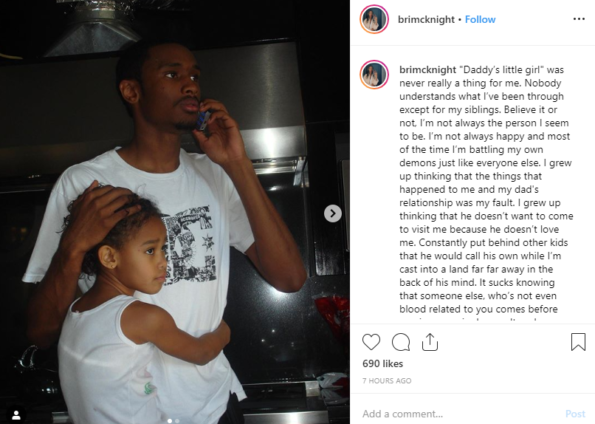Click the photo of man on phone
The height and width of the screenshot is (424, 595).
click(x=175, y=212)
